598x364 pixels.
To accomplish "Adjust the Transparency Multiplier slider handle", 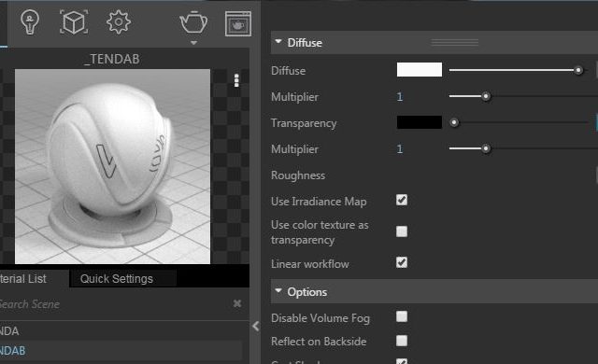I will (486, 148).
